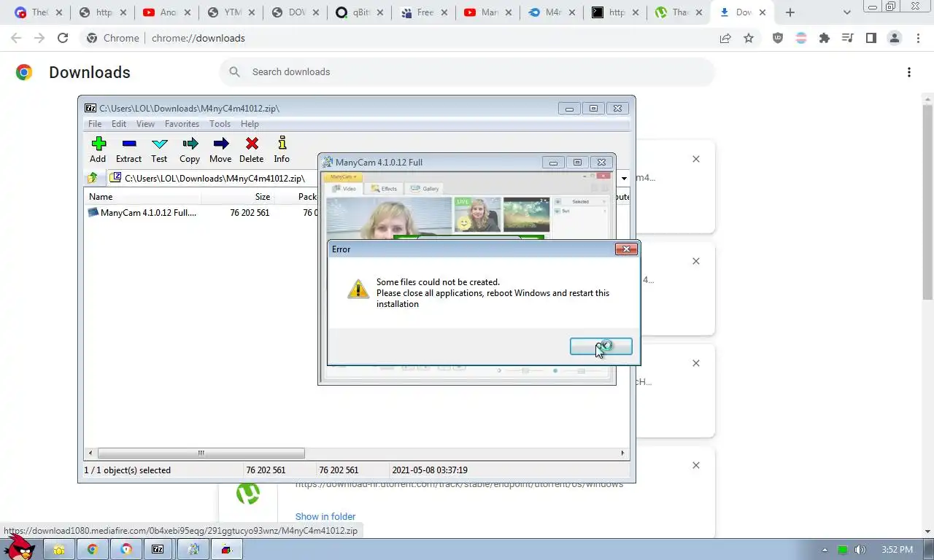Open Chrome Downloads page three-dot menu
This screenshot has width=934, height=560.
(x=908, y=72)
